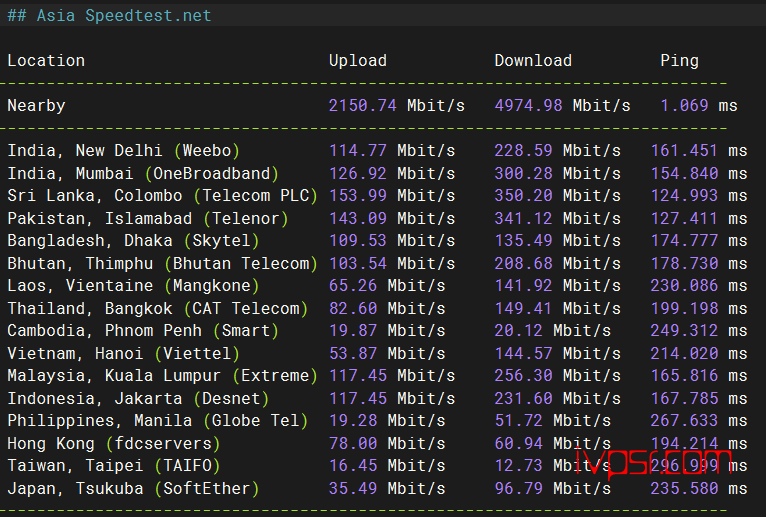Image resolution: width=766 pixels, height=517 pixels.
Task: Click the download value 20.12
Action: pyautogui.click(x=518, y=331)
